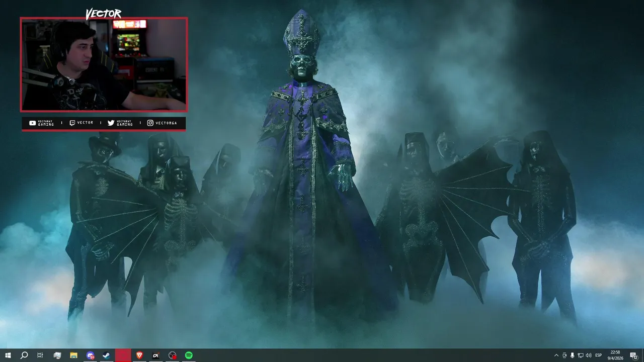Open the AMD software taskbar icon
This screenshot has height=362, width=644.
coord(156,355)
